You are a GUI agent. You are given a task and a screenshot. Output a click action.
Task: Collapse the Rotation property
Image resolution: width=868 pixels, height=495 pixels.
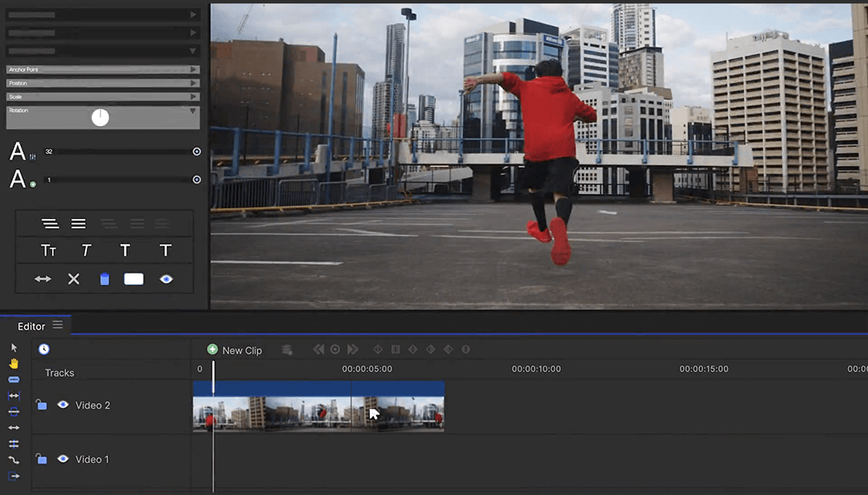(193, 111)
